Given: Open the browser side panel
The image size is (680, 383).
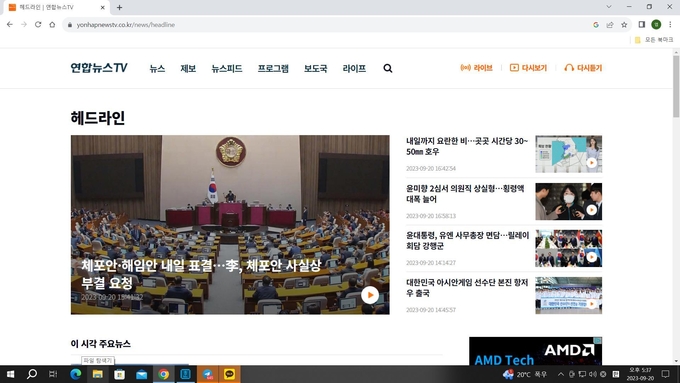Looking at the screenshot, I should click(642, 25).
